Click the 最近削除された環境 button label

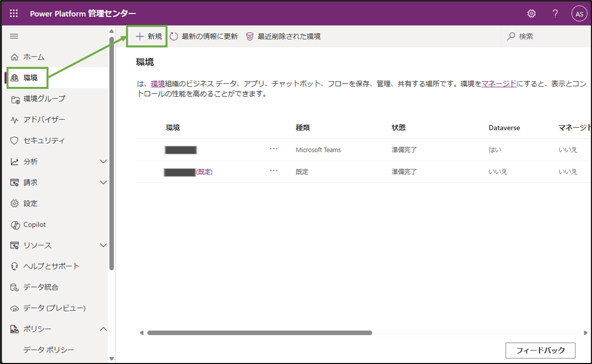tap(289, 36)
